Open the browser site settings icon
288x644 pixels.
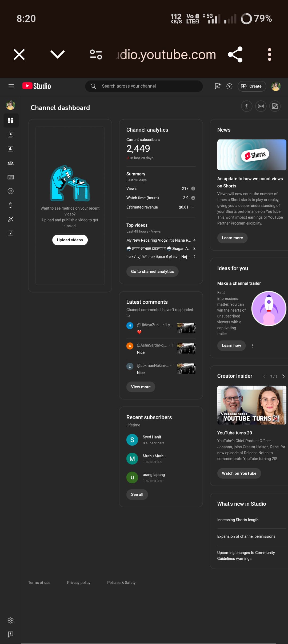tap(96, 54)
